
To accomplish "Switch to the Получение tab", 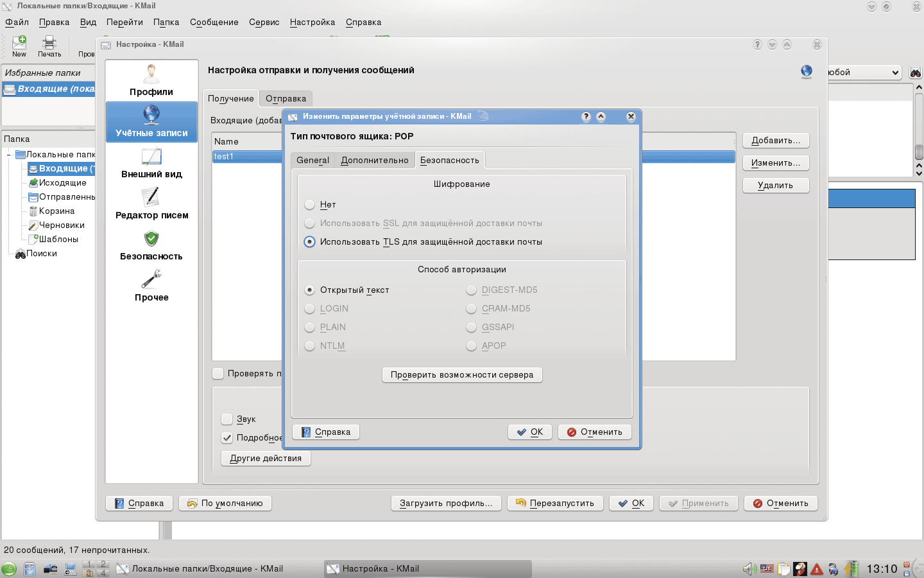I will coord(231,98).
